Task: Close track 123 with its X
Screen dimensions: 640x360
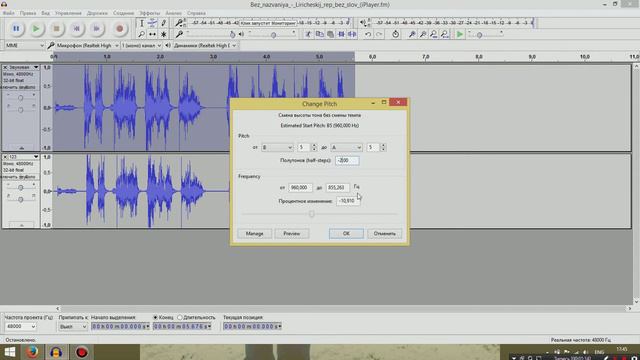Action: coord(5,157)
